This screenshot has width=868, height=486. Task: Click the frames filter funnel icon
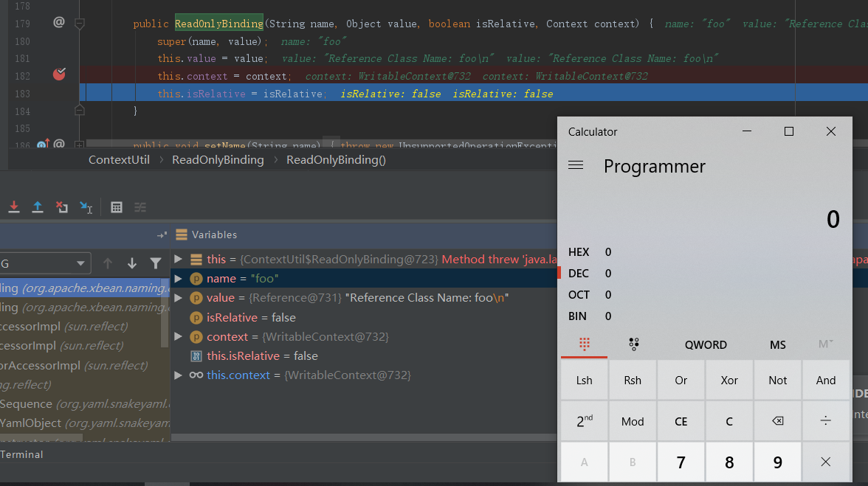tap(156, 263)
